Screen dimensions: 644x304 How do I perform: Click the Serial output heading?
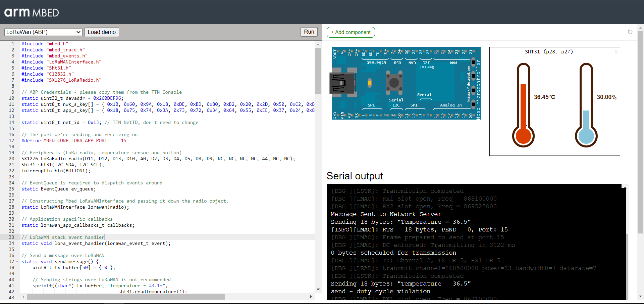tap(355, 176)
